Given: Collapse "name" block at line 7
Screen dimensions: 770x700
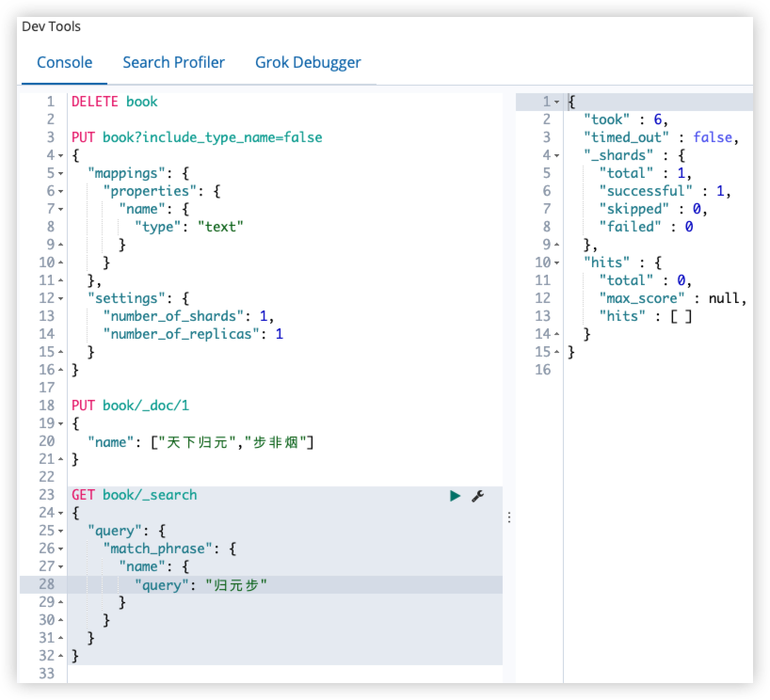Looking at the screenshot, I should tap(61, 209).
